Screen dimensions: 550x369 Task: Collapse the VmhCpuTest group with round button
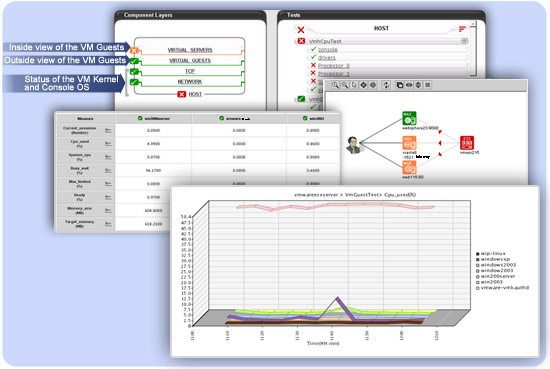pos(464,41)
